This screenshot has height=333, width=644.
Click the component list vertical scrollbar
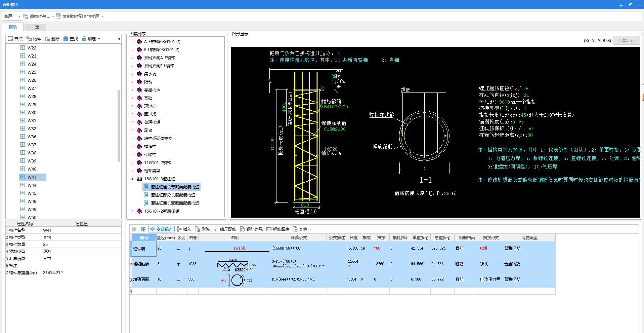(119, 126)
